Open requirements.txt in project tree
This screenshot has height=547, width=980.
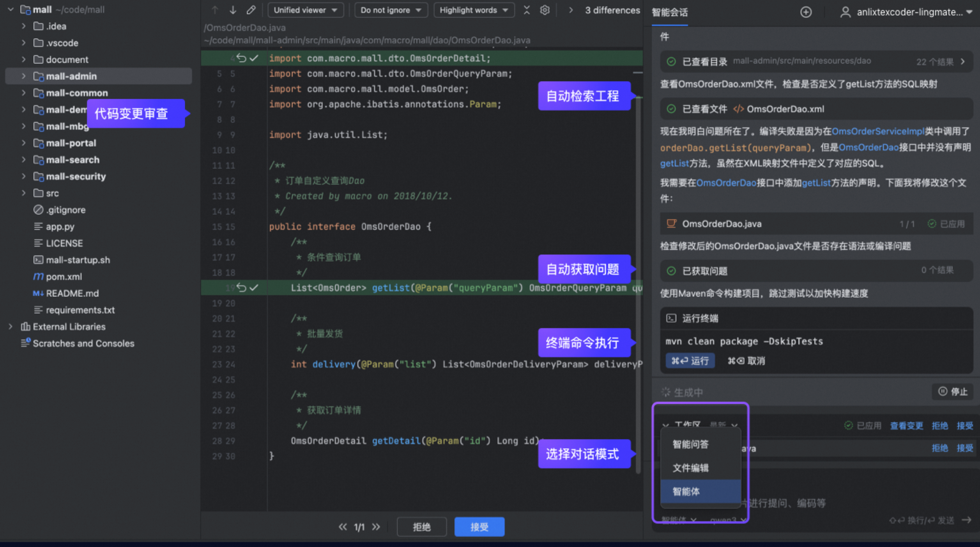80,310
